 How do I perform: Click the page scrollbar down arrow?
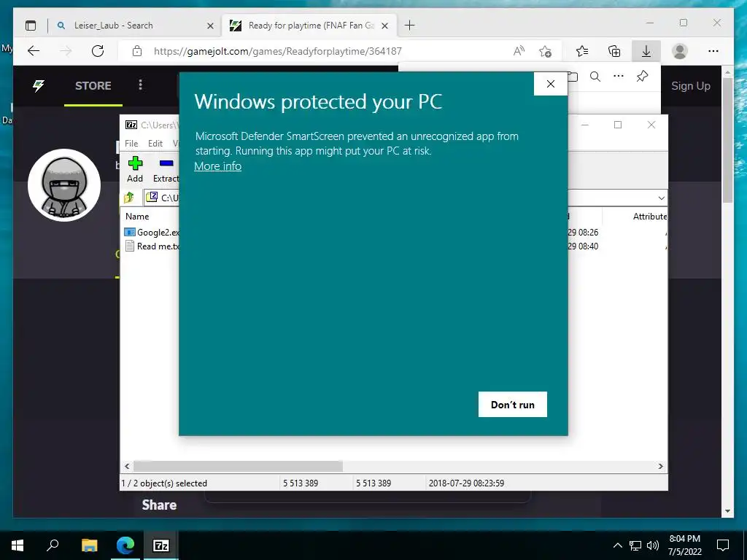[x=727, y=511]
